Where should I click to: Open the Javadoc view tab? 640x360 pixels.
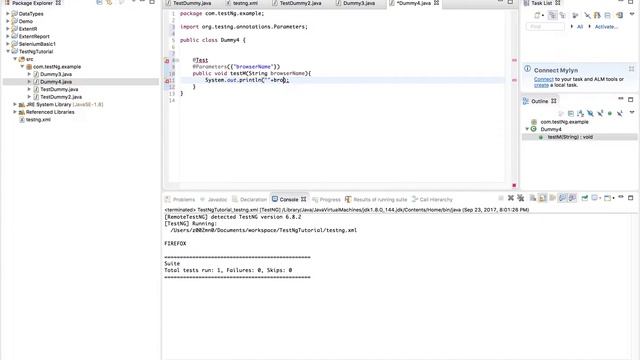[213, 200]
